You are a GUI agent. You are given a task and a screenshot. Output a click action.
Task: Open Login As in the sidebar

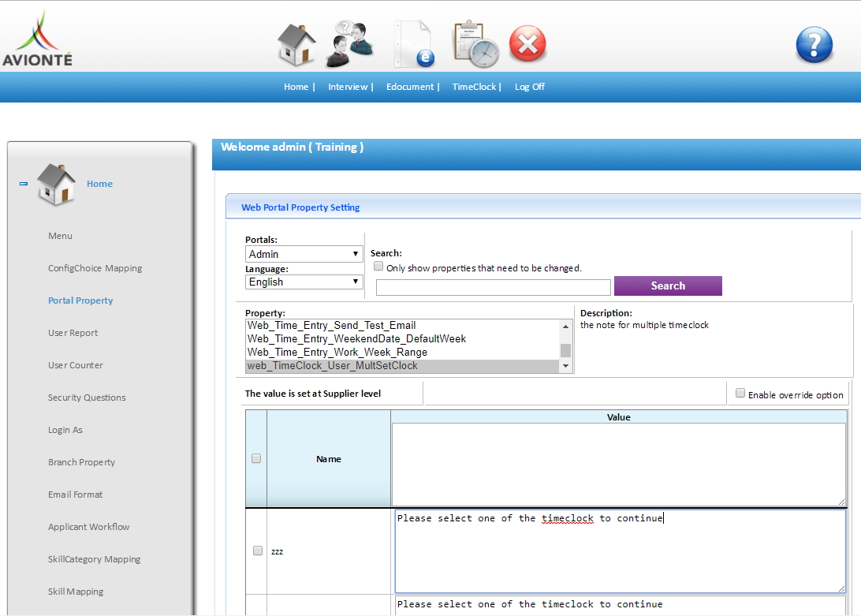65,431
